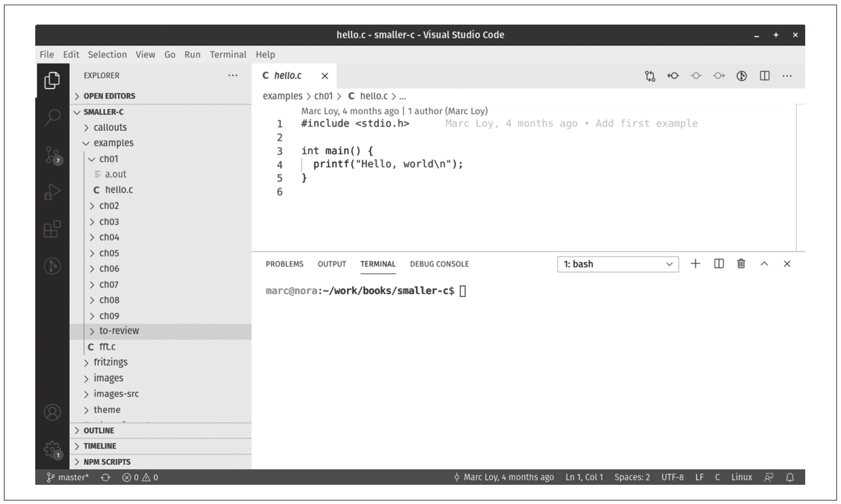
Task: Click the middle revision commit icon
Action: pos(696,76)
